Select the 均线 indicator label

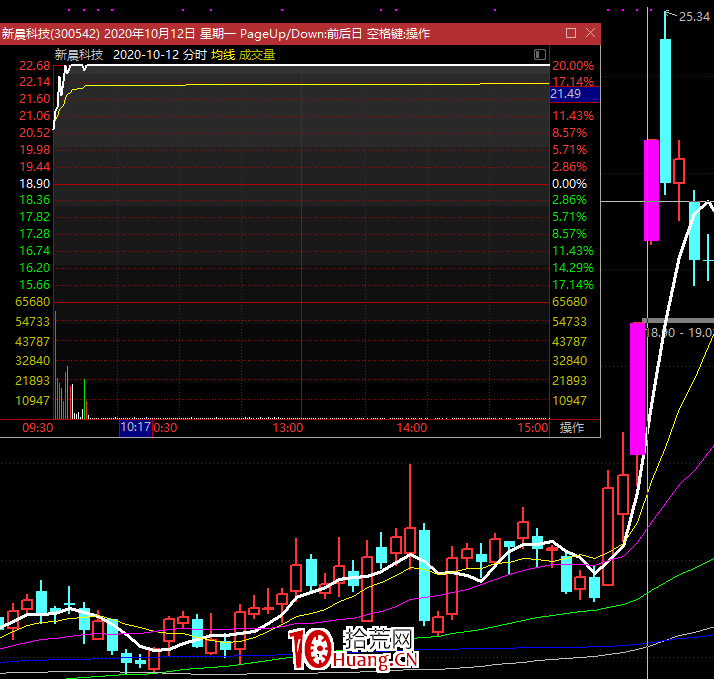pyautogui.click(x=223, y=55)
